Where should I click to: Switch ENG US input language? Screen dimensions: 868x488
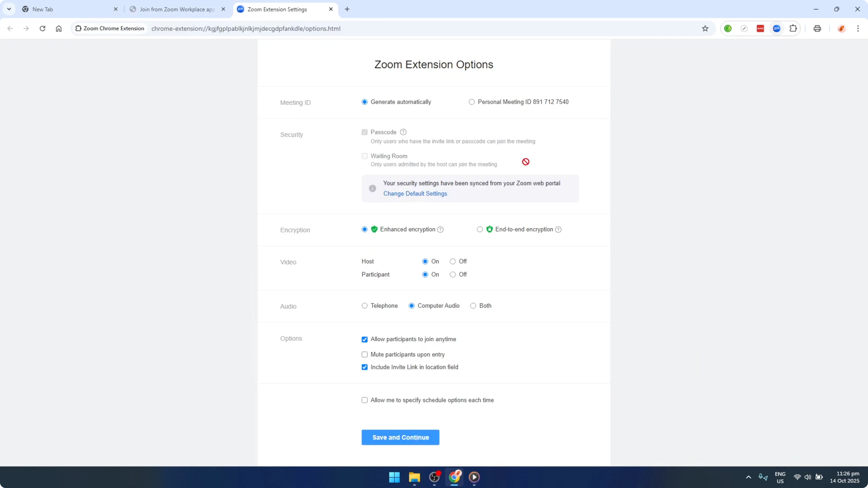click(x=780, y=478)
